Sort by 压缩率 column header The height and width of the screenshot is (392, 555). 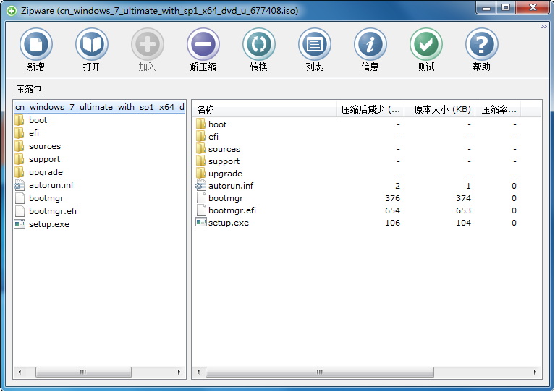(498, 110)
